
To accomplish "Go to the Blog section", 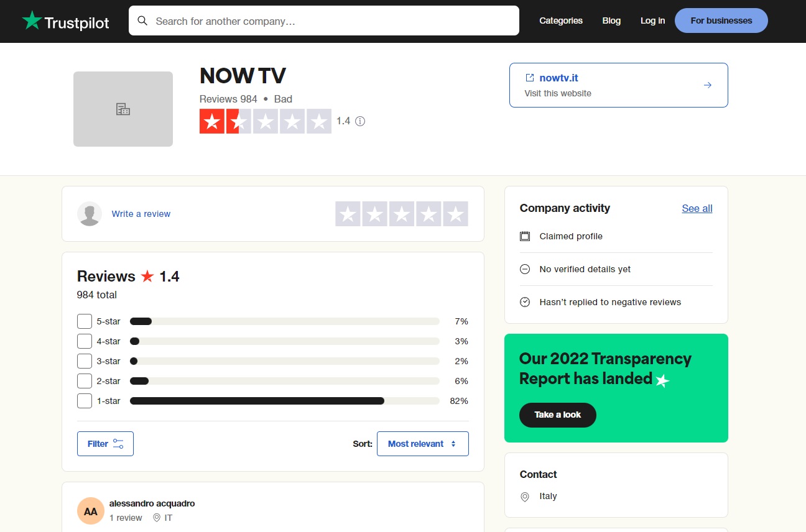I will point(611,21).
